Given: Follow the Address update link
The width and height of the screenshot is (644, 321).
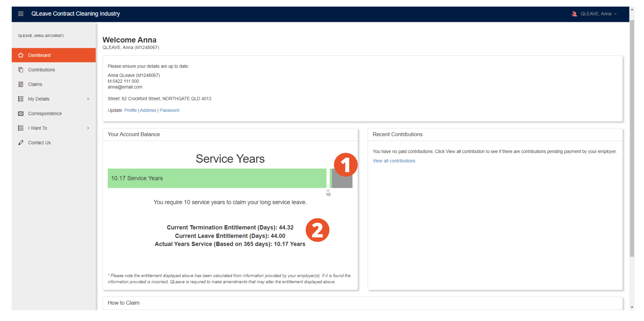Looking at the screenshot, I should [148, 110].
